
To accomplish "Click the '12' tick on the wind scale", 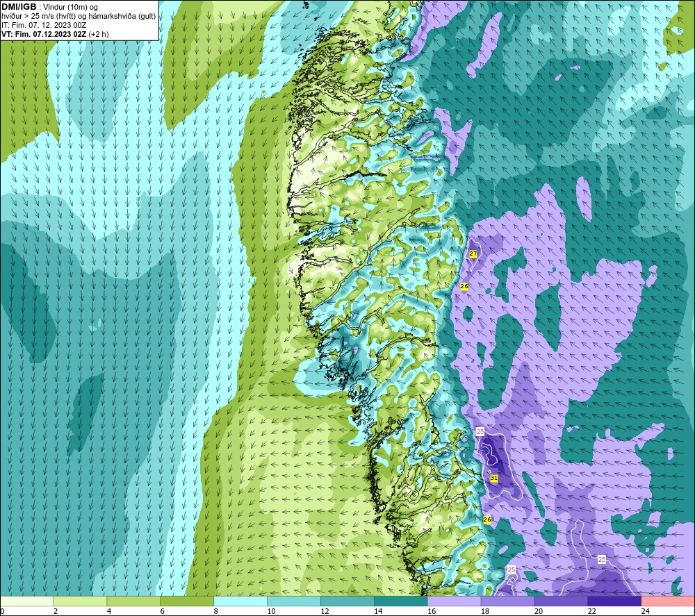I will pos(325,611).
